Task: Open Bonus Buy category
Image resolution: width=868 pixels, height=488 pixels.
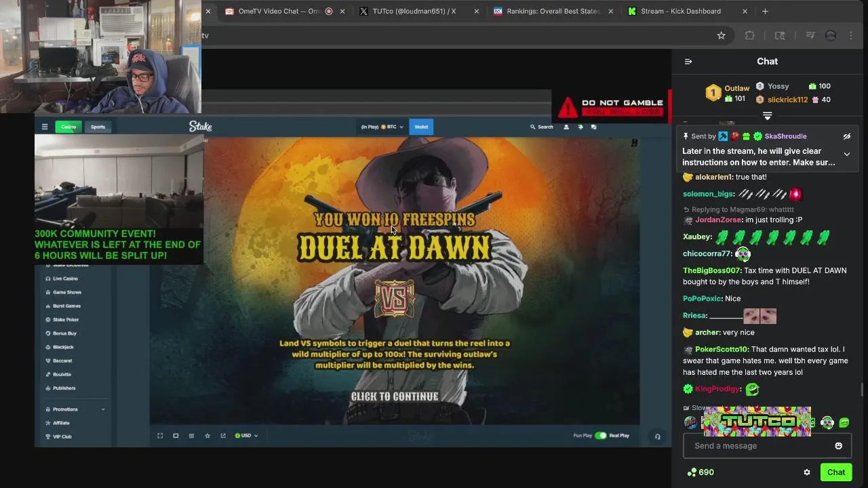Action: click(x=64, y=333)
